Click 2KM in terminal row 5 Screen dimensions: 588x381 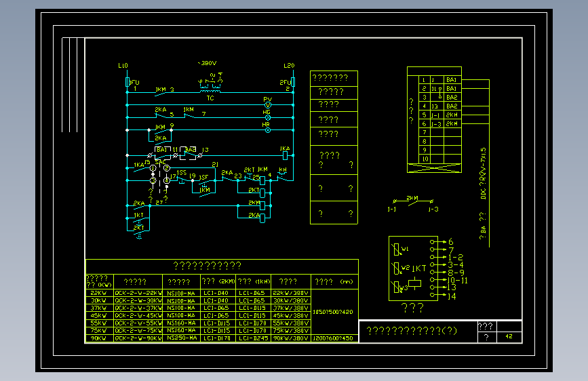452,115
